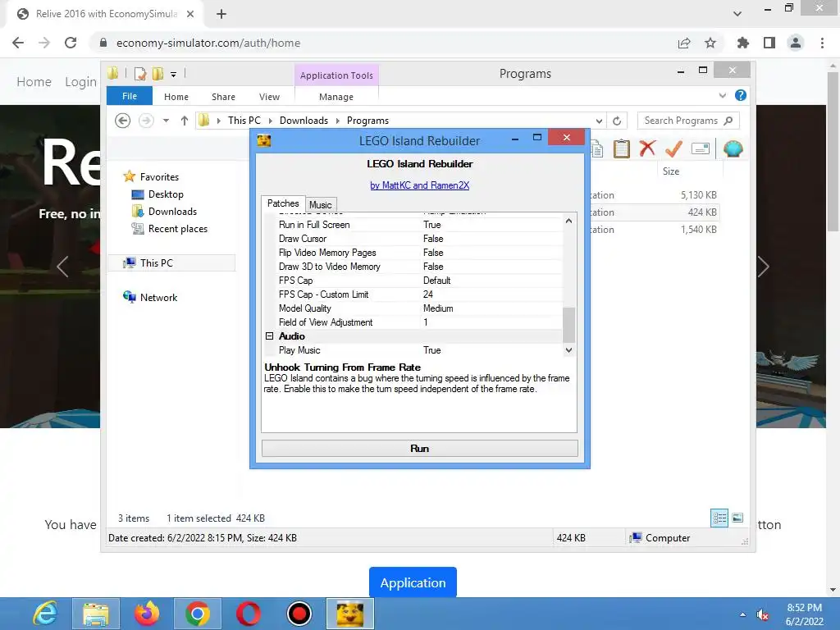Open recent locations dropdown next to forward arrow
The image size is (840, 630).
pyautogui.click(x=166, y=121)
